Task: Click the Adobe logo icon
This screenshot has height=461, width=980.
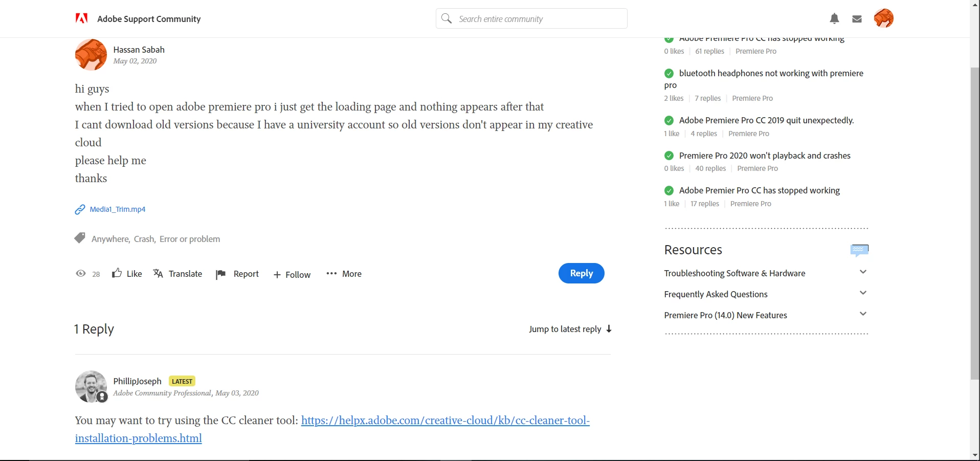Action: (x=82, y=18)
